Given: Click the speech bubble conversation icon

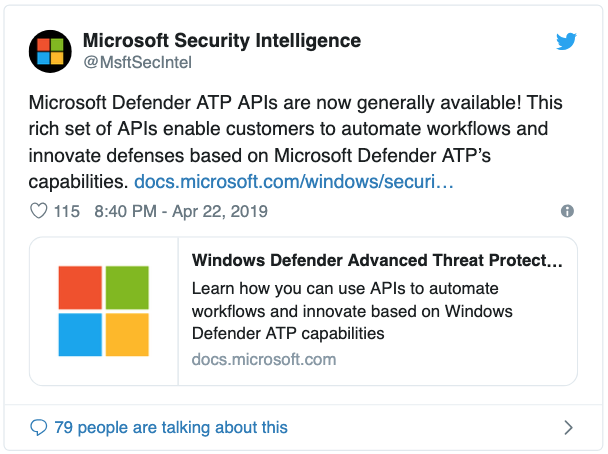Looking at the screenshot, I should 39,427.
